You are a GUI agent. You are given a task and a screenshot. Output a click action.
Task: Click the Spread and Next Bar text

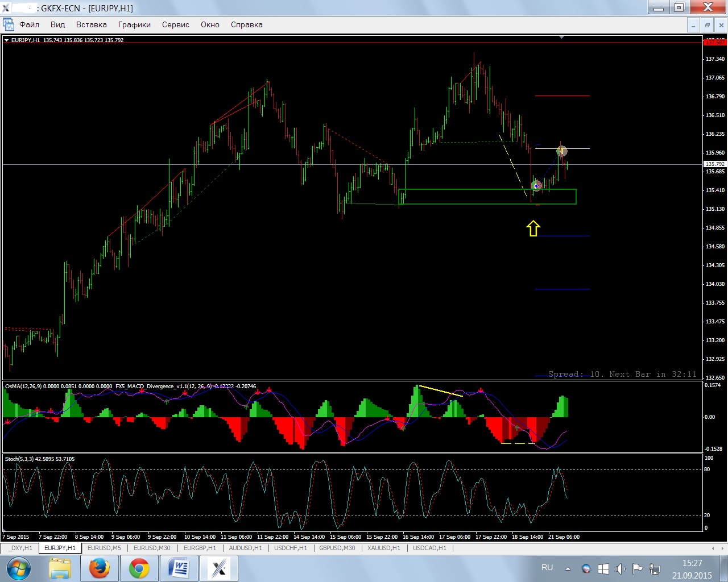click(622, 374)
